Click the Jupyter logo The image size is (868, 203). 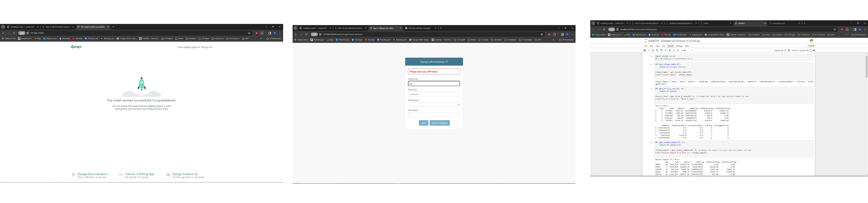coord(652,41)
